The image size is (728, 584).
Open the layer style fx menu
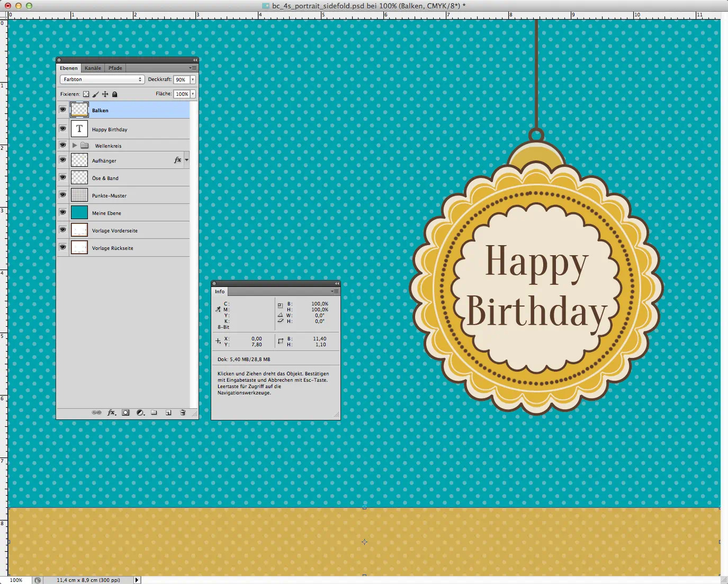[111, 412]
